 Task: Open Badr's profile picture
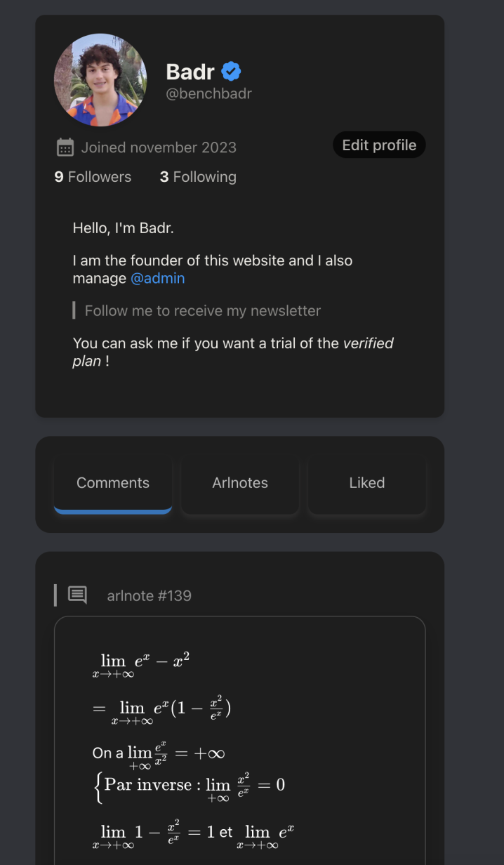pyautogui.click(x=100, y=80)
